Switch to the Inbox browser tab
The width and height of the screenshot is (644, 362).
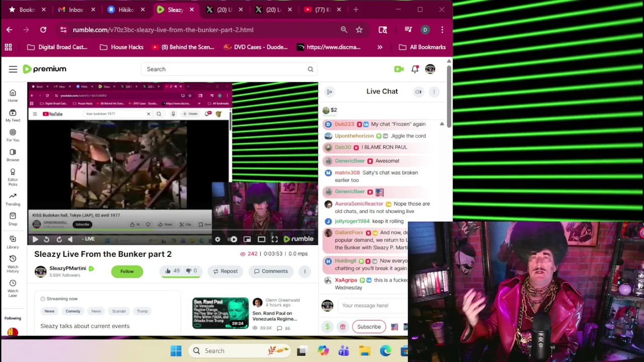75,10
